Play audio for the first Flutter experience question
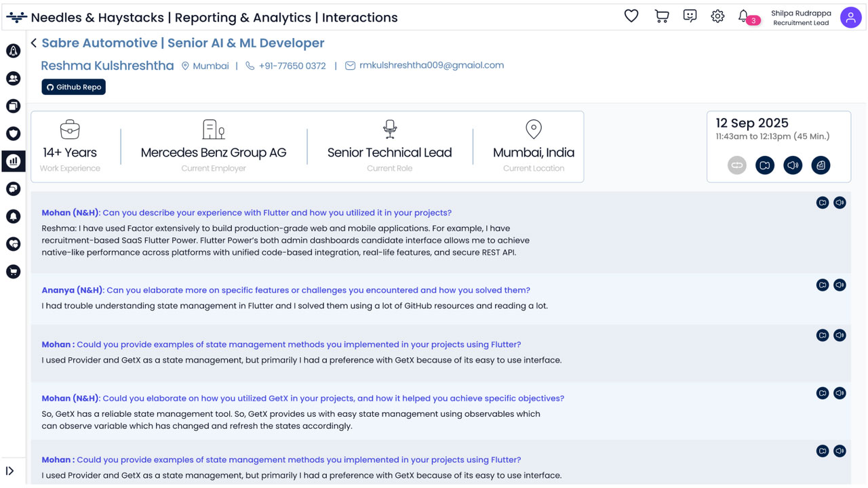This screenshot has width=868, height=488. click(840, 203)
